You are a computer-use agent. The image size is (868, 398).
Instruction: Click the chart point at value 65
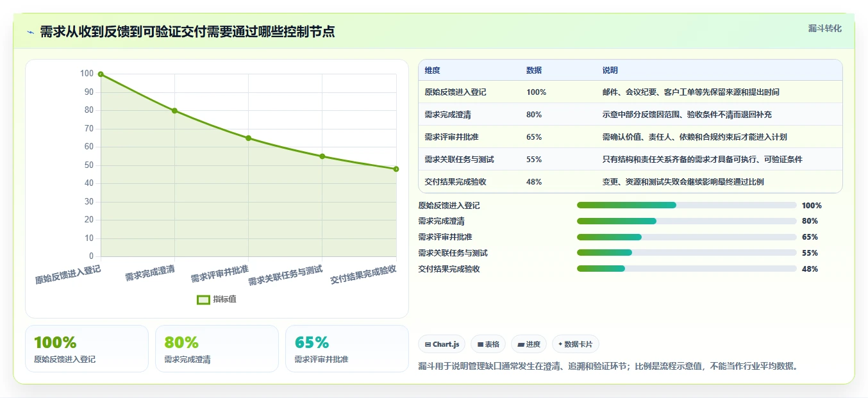click(248, 138)
